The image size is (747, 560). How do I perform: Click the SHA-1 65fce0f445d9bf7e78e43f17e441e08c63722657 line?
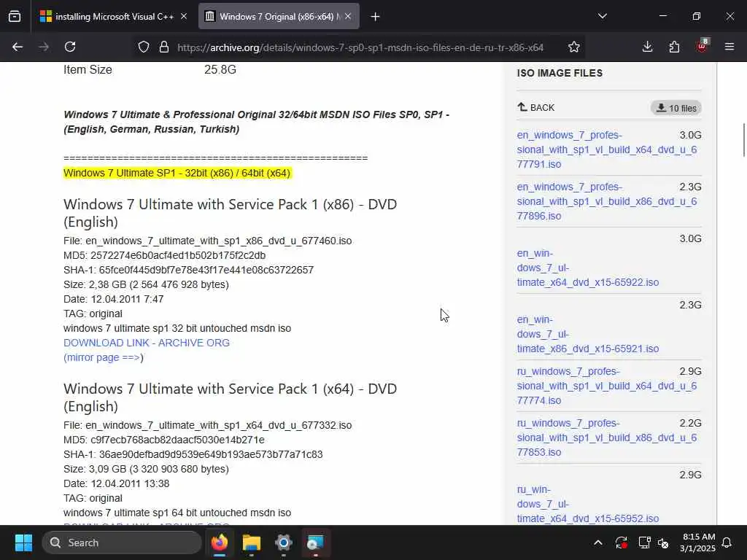coord(189,270)
